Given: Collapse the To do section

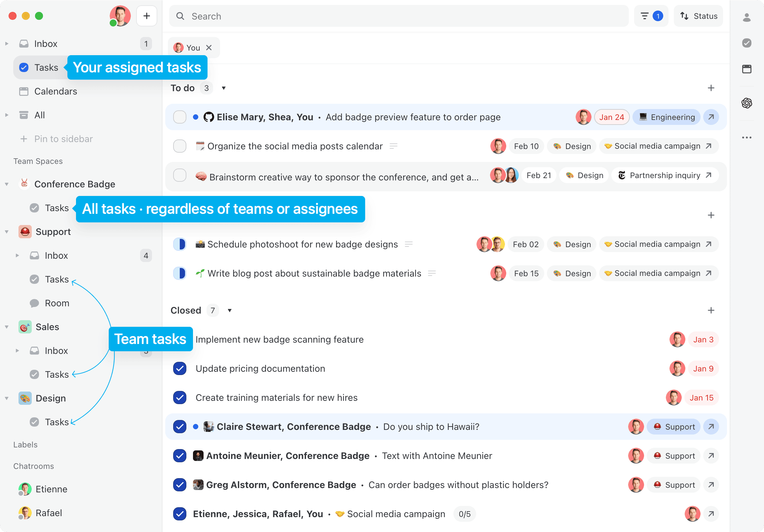Looking at the screenshot, I should tap(223, 88).
